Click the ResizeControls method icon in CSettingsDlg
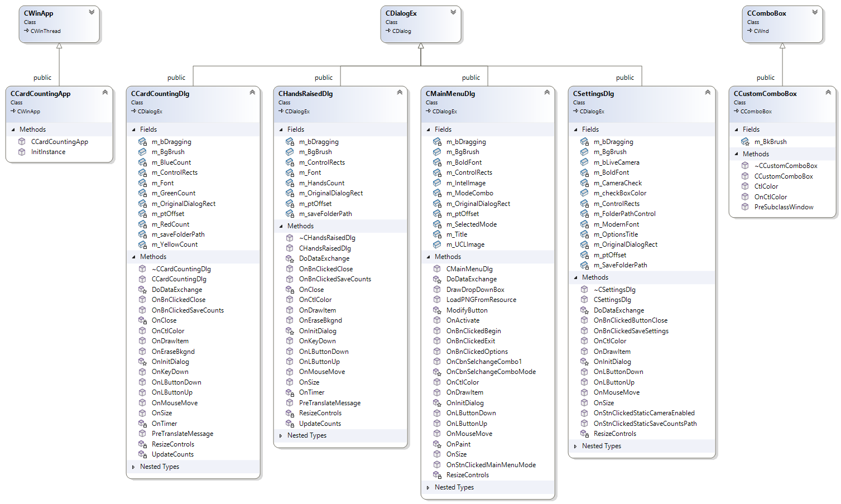Screen dimensions: 841x504 pos(584,433)
